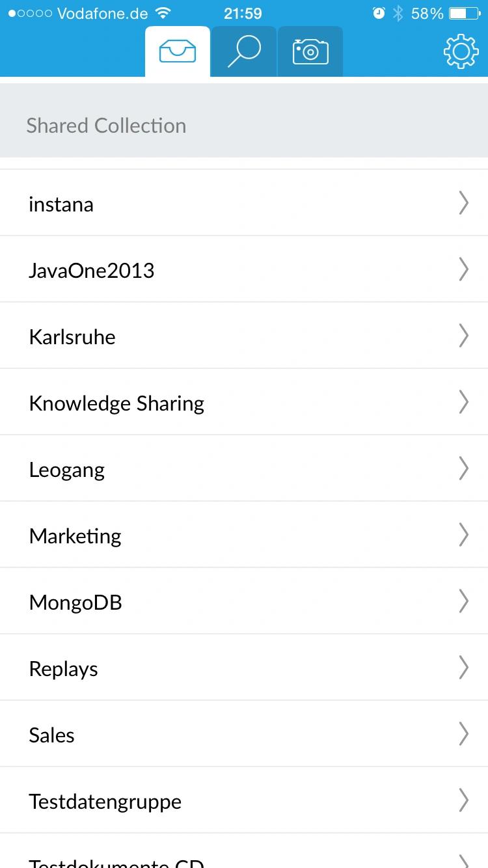
Task: Open the Testdokumente CD collection
Action: (x=244, y=851)
